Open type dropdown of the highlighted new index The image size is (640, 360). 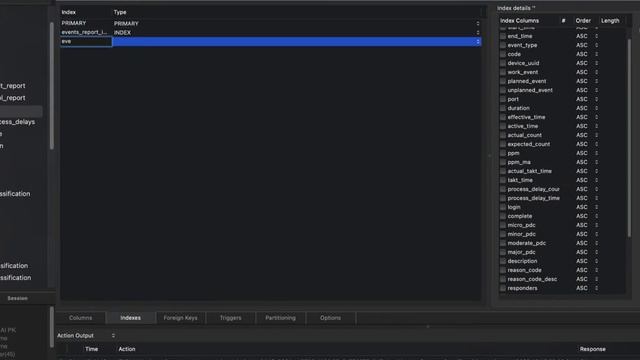point(478,42)
